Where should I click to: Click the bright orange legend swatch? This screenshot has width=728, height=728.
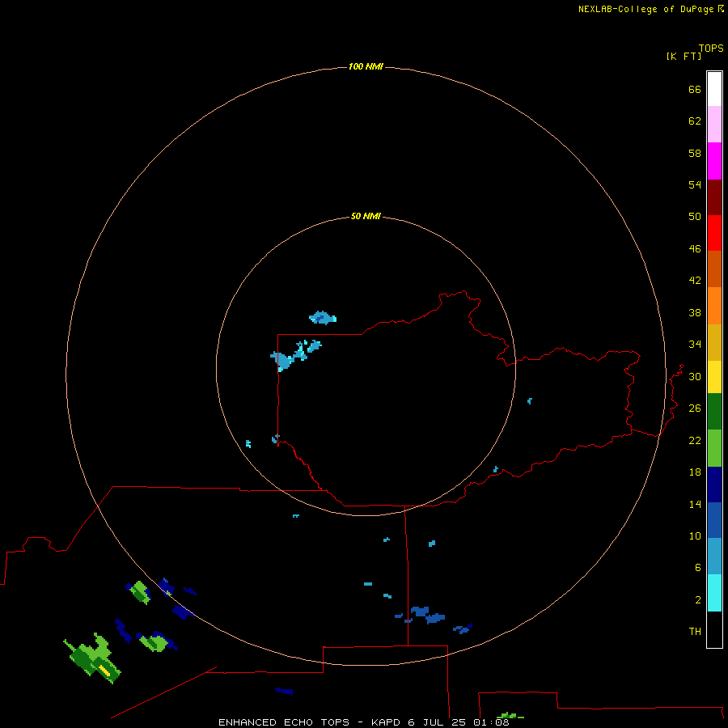click(x=714, y=306)
